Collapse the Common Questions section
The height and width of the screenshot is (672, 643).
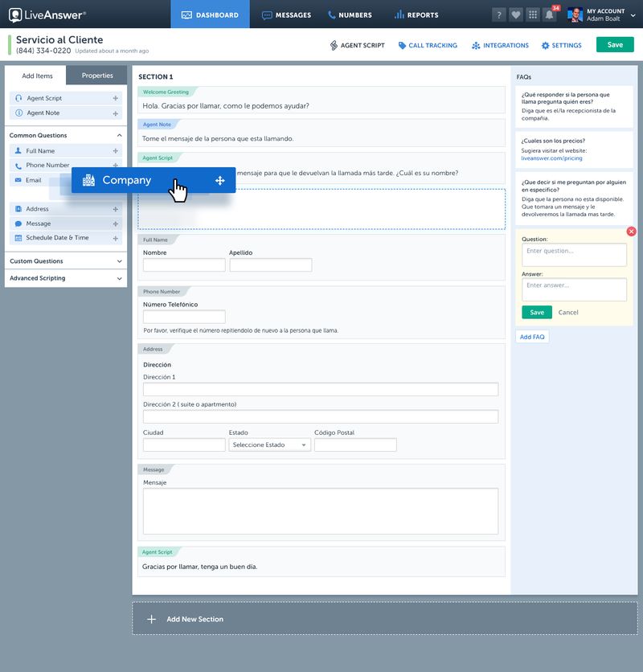(120, 136)
